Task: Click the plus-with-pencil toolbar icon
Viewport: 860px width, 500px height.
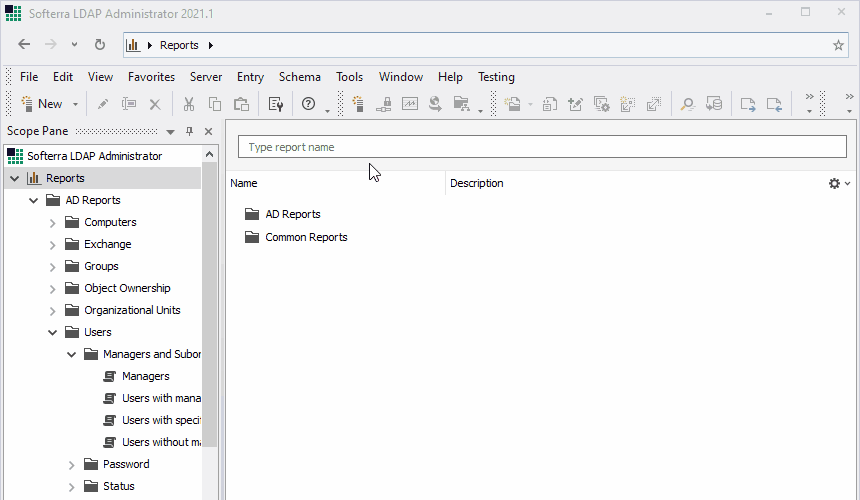Action: [x=575, y=104]
